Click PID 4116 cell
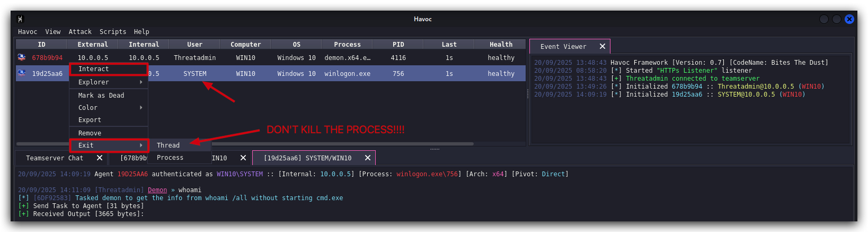Viewport: 868px width, 232px height. 398,58
